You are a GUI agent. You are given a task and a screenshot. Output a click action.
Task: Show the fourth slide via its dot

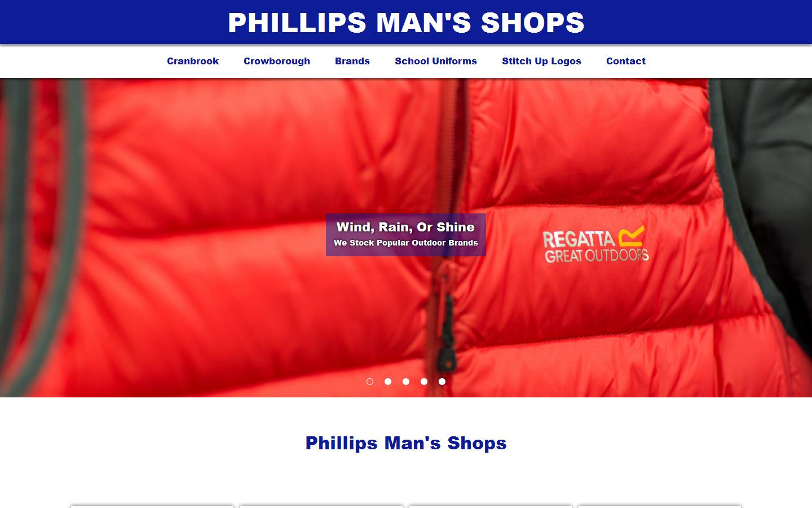[424, 382]
